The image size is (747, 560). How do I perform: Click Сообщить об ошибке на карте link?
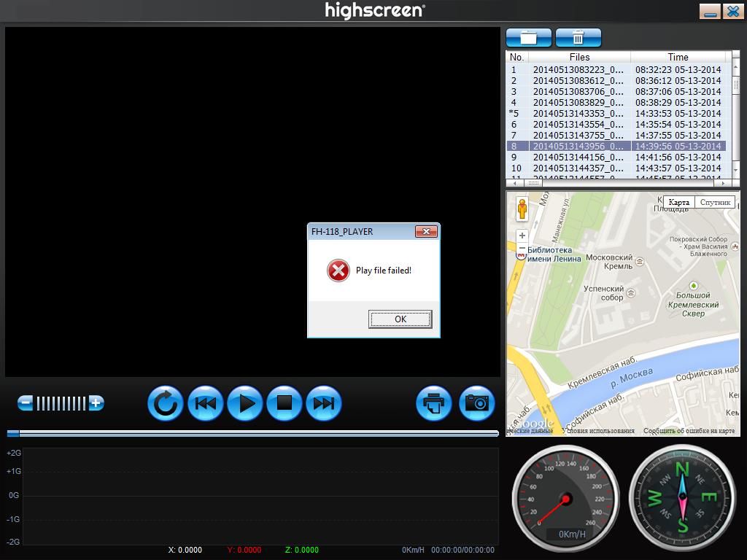click(x=689, y=431)
